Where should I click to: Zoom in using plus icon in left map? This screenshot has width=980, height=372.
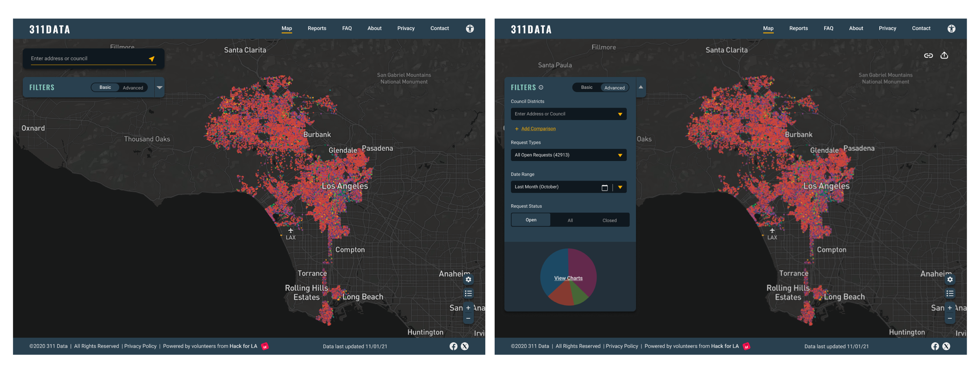tap(468, 308)
